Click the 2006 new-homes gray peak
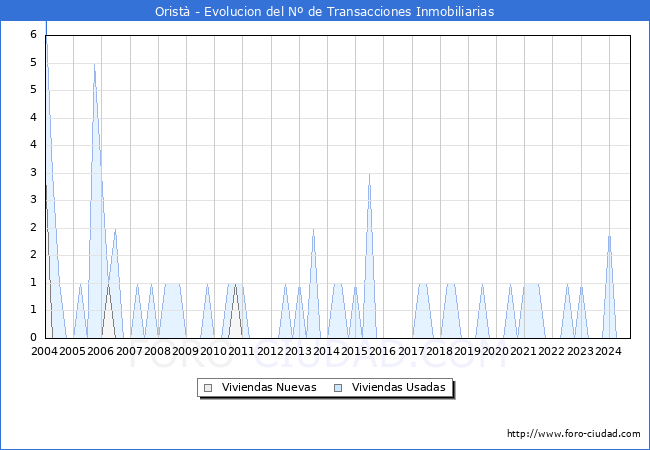 click(109, 285)
